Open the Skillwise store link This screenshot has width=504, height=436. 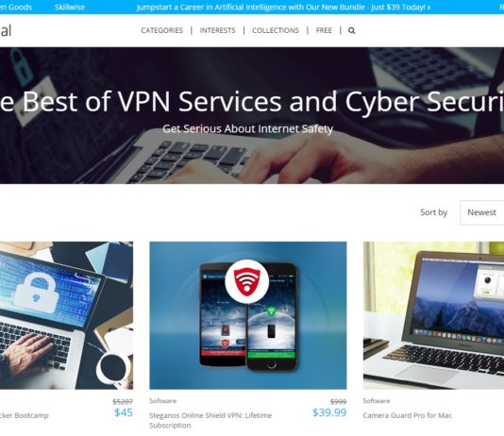tap(70, 7)
